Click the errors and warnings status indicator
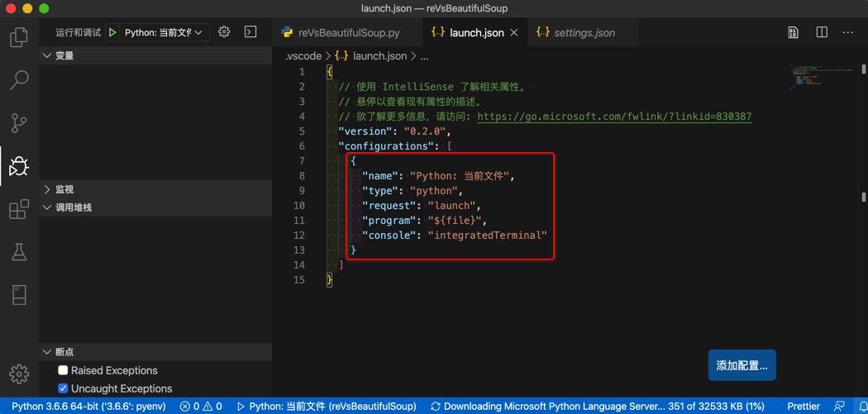The image size is (868, 414). coord(201,407)
